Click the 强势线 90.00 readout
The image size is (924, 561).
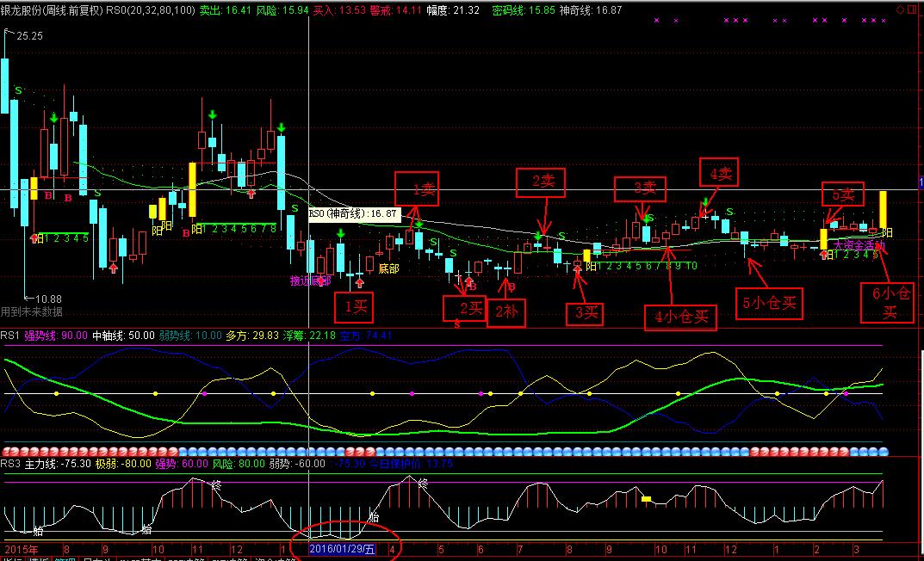tap(55, 336)
